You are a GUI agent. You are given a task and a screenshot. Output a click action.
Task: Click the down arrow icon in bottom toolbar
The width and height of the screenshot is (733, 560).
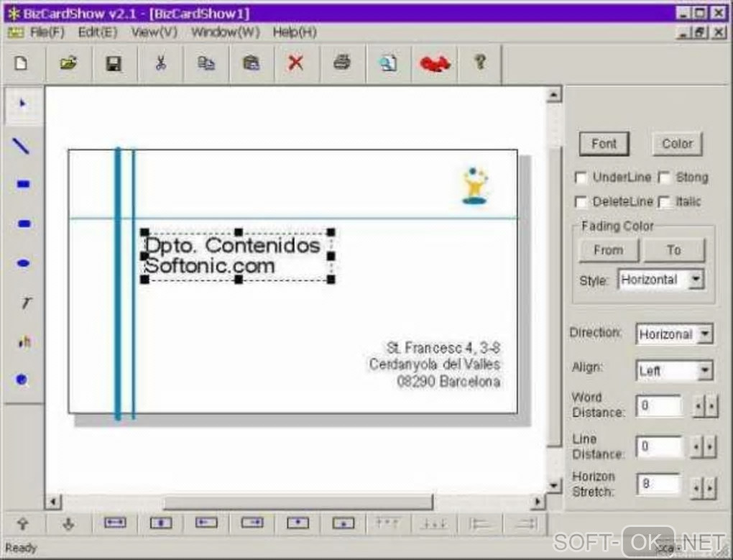click(68, 523)
